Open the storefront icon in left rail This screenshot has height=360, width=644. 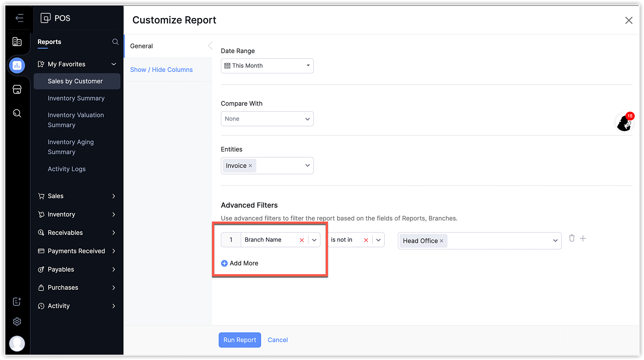coord(17,89)
